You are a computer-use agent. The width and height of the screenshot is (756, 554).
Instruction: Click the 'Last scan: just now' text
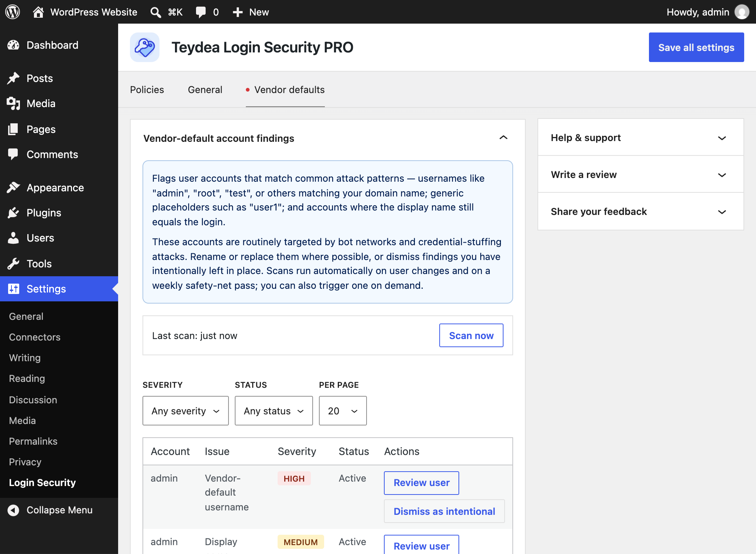tap(195, 336)
